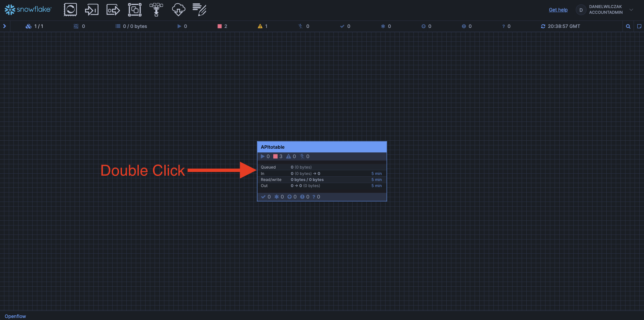Click the invalid warning triangle in status bar
644x320 pixels.
(x=260, y=26)
